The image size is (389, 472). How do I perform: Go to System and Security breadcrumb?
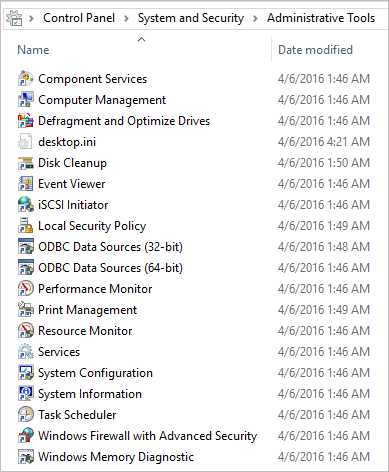(191, 18)
